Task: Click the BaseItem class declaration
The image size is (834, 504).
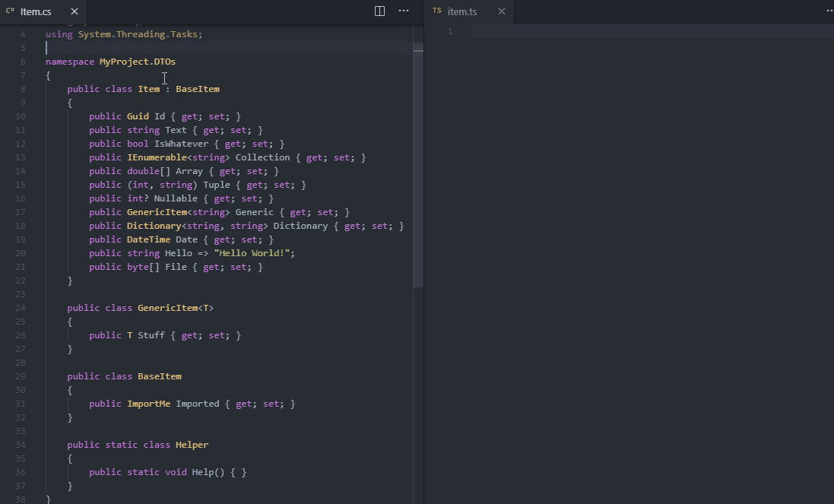Action: (159, 376)
